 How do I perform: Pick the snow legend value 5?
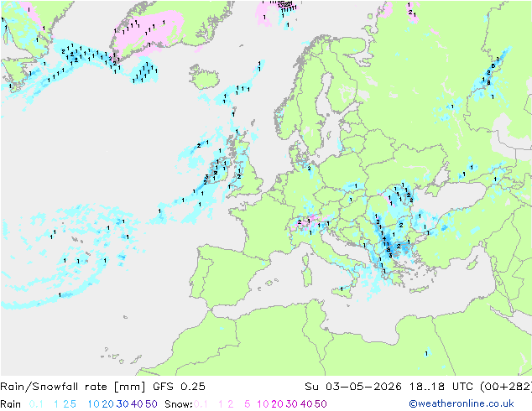coord(247,404)
